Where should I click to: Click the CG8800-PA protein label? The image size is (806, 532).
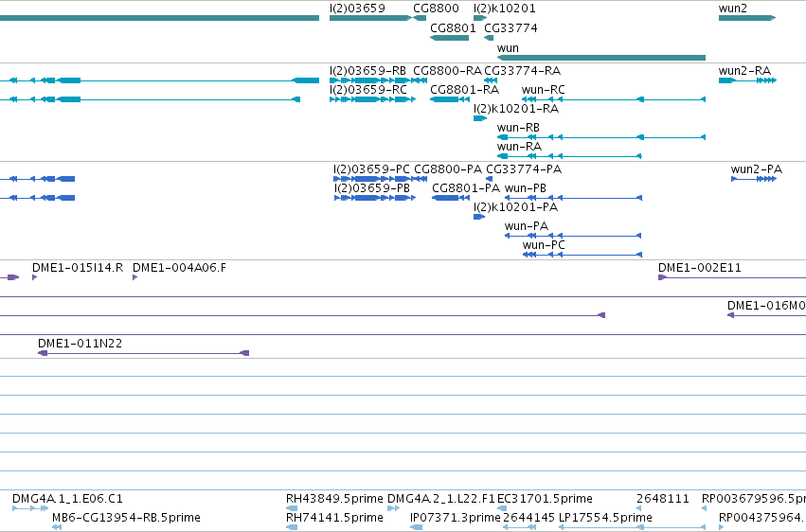[x=448, y=169]
